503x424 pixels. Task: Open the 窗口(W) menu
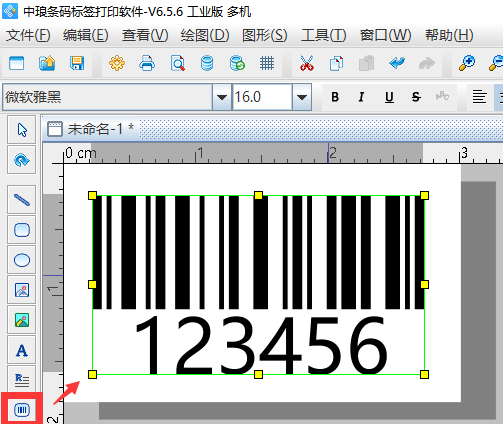point(386,35)
